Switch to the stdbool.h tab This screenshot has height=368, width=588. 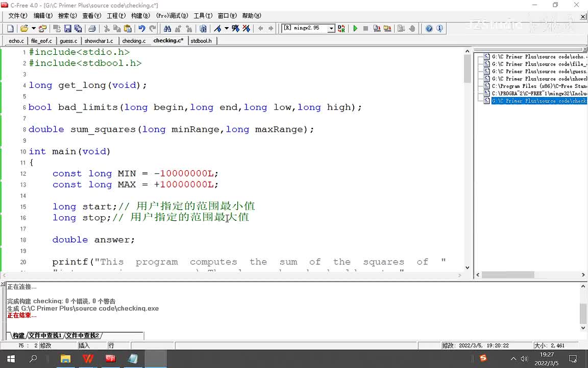click(x=201, y=41)
